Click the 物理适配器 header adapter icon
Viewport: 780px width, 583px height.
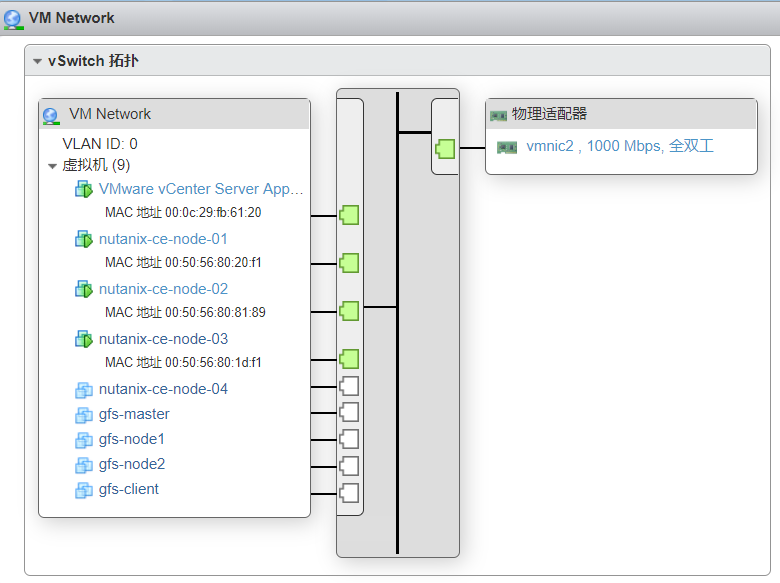pos(498,116)
